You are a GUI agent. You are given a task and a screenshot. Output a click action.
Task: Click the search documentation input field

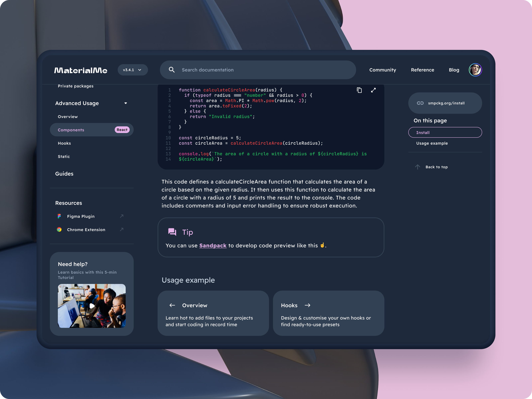pos(257,69)
